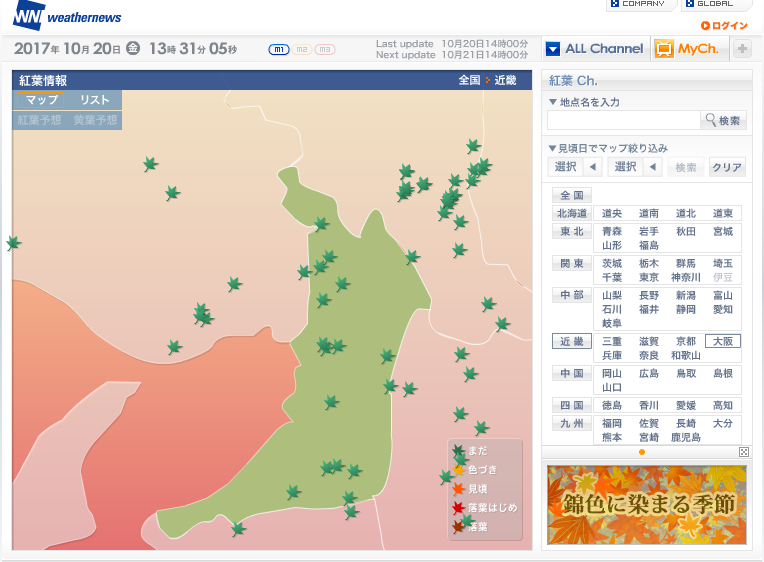764x562 pixels.
Task: Open 奈良 prefecture link
Action: (x=649, y=355)
